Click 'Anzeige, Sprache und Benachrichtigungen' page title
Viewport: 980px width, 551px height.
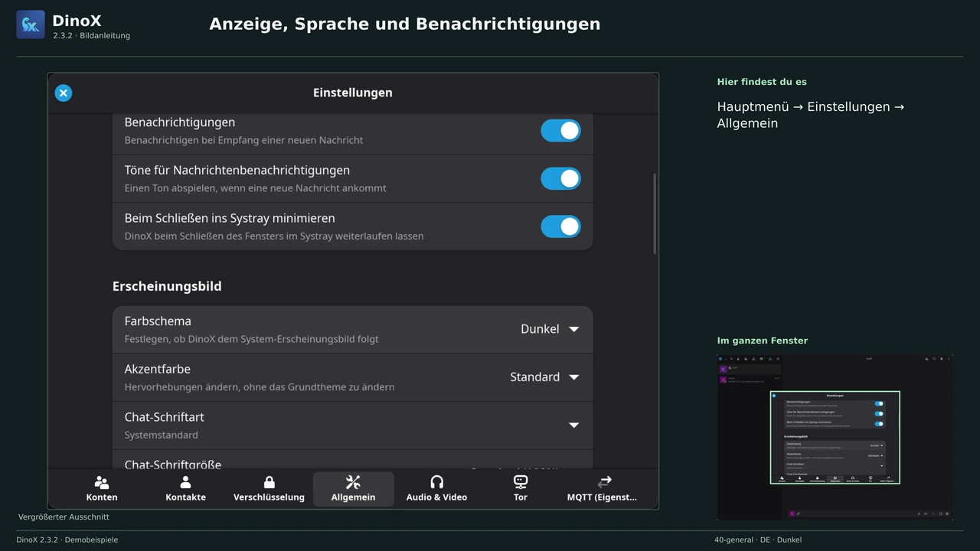point(404,24)
